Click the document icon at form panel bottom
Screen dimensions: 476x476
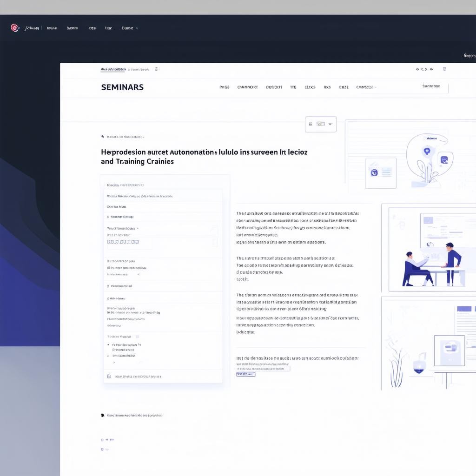click(x=109, y=377)
